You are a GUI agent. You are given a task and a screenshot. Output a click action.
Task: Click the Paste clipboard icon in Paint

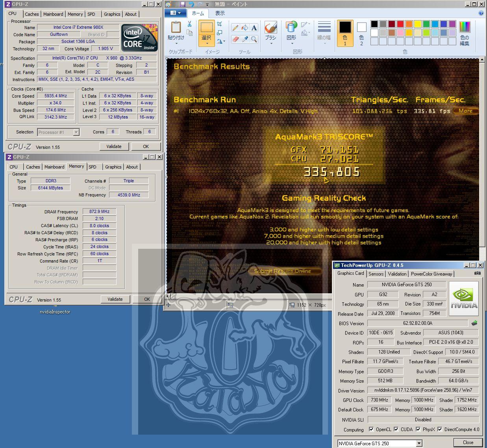(x=176, y=27)
